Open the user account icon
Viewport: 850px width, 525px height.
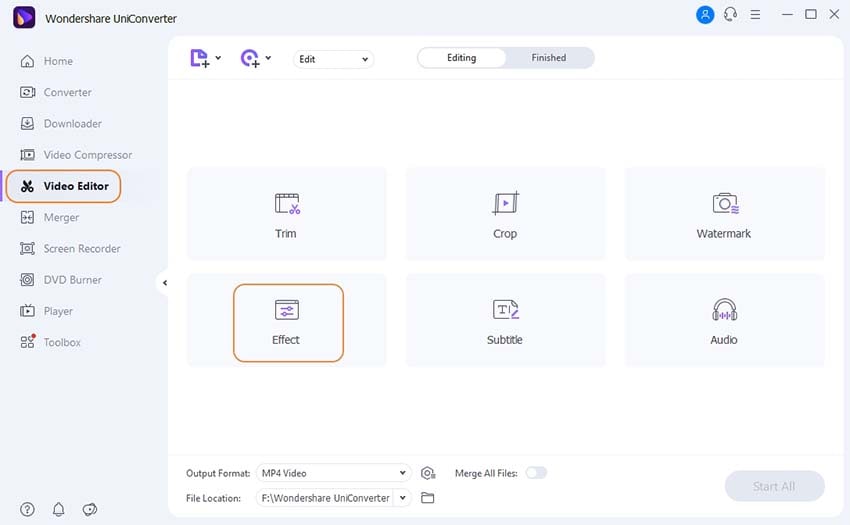[705, 15]
